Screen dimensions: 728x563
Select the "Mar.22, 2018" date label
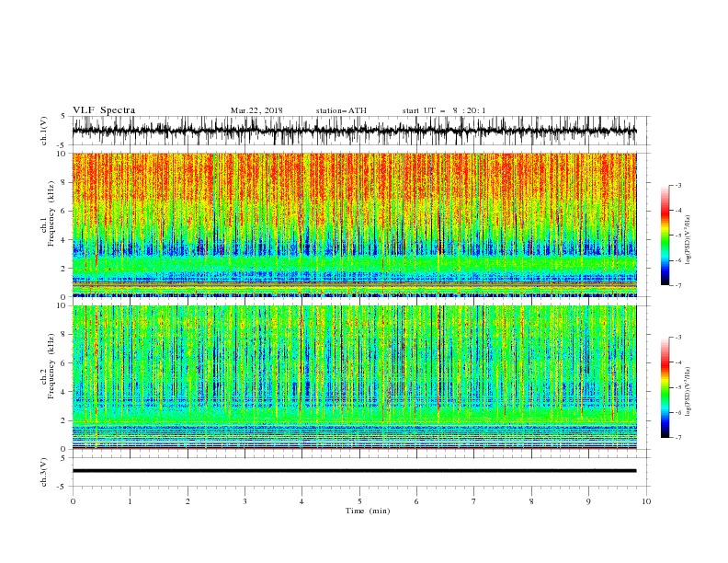[x=256, y=110]
